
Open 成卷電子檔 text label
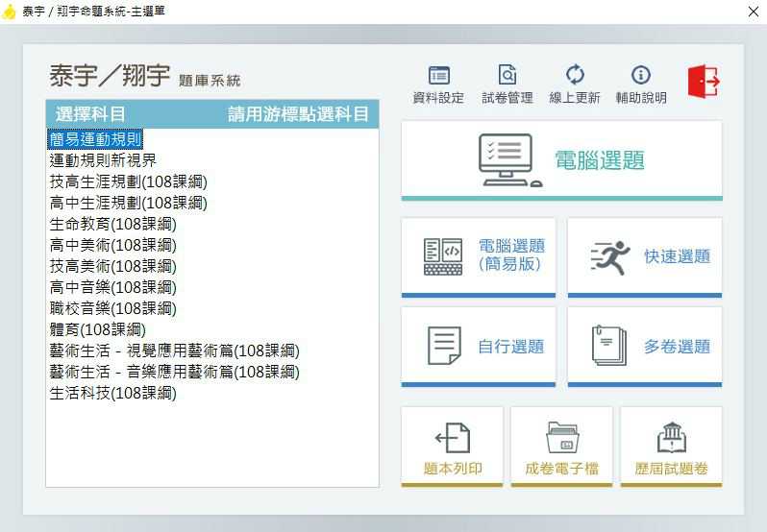click(562, 469)
